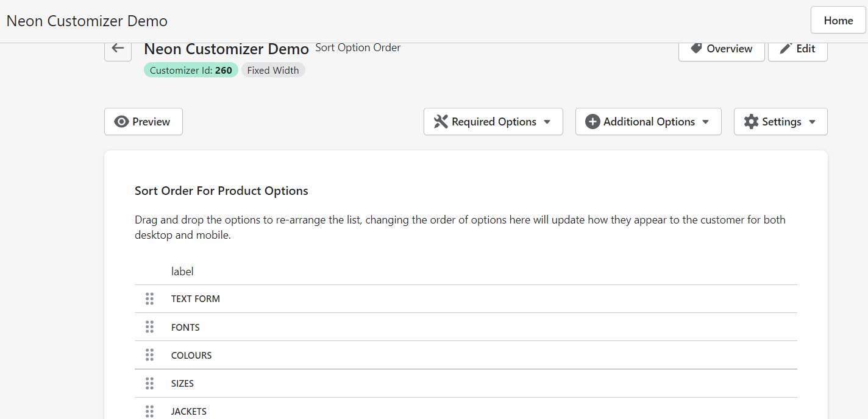Click the Customizer Id 260 badge
Viewport: 868px width, 419px height.
click(191, 71)
